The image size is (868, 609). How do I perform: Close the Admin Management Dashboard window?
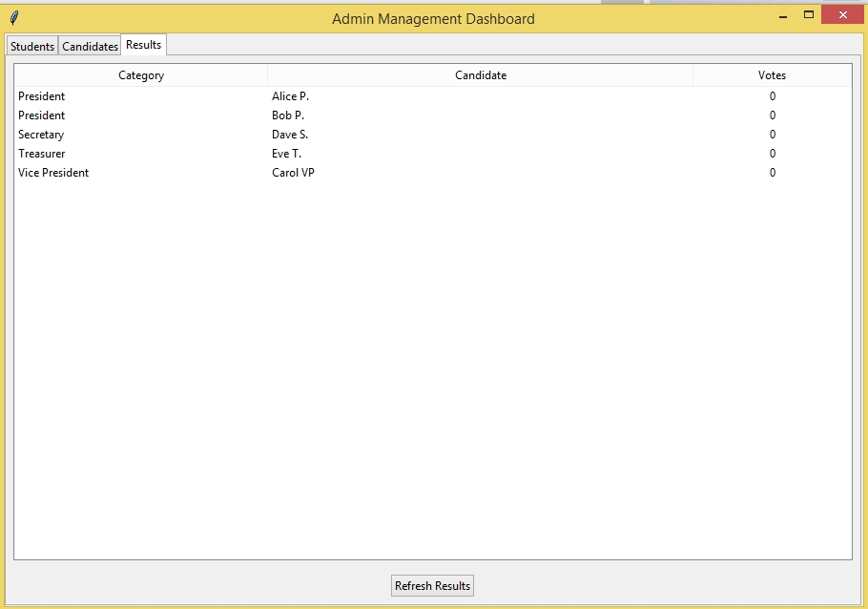click(x=842, y=14)
